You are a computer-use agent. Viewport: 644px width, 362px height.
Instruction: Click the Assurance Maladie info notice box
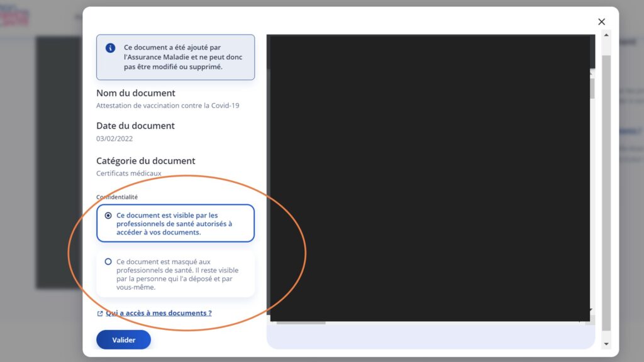click(x=175, y=57)
